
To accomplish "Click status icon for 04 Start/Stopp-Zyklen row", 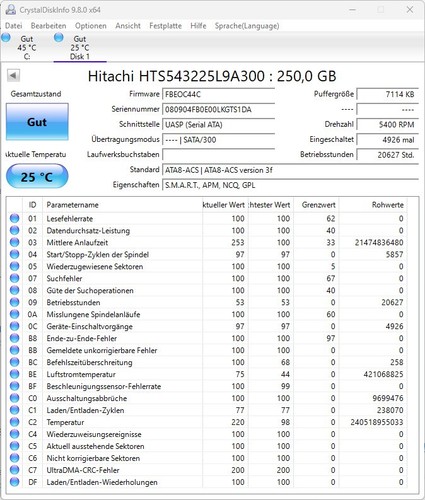I will 14,254.
